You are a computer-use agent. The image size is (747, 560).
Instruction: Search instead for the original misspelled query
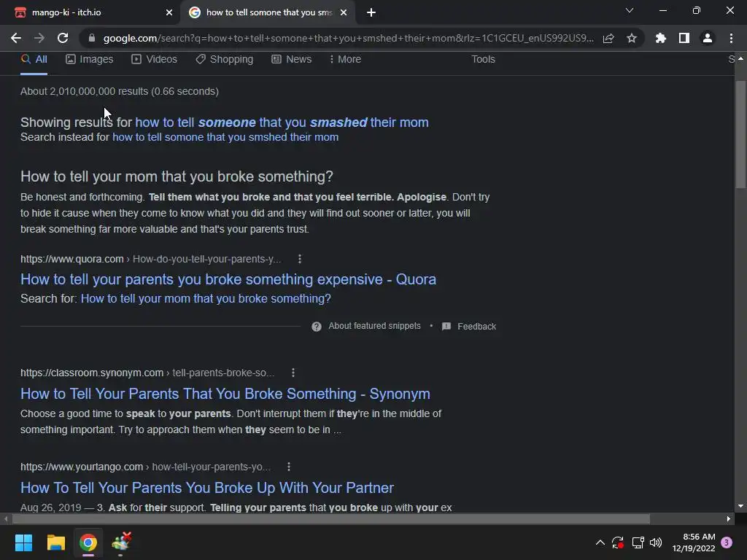225,137
